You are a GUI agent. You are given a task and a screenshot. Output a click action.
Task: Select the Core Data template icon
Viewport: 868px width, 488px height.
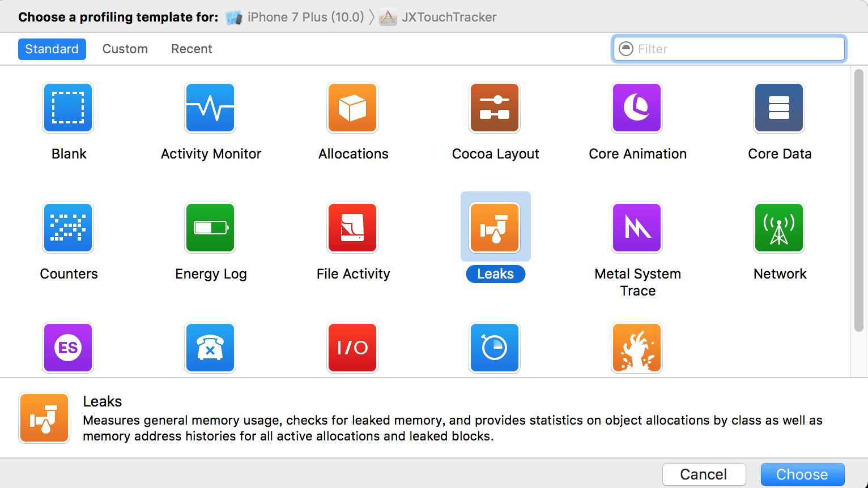779,108
